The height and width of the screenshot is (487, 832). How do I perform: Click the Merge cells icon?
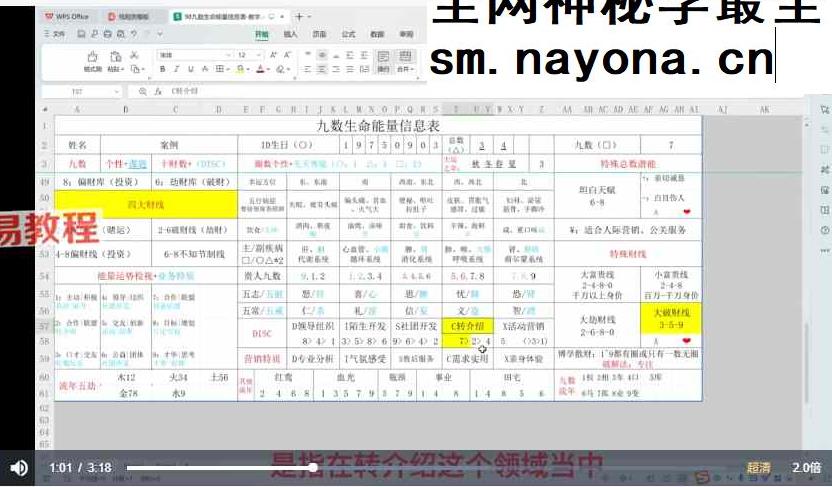pos(404,56)
